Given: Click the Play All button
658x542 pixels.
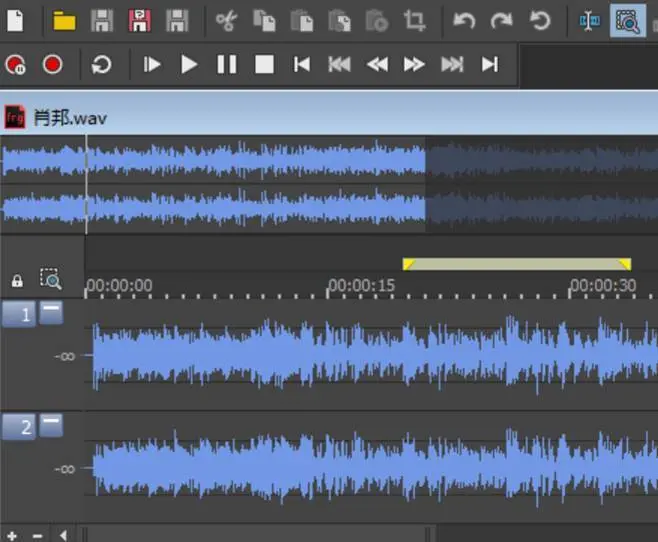Looking at the screenshot, I should (x=151, y=65).
